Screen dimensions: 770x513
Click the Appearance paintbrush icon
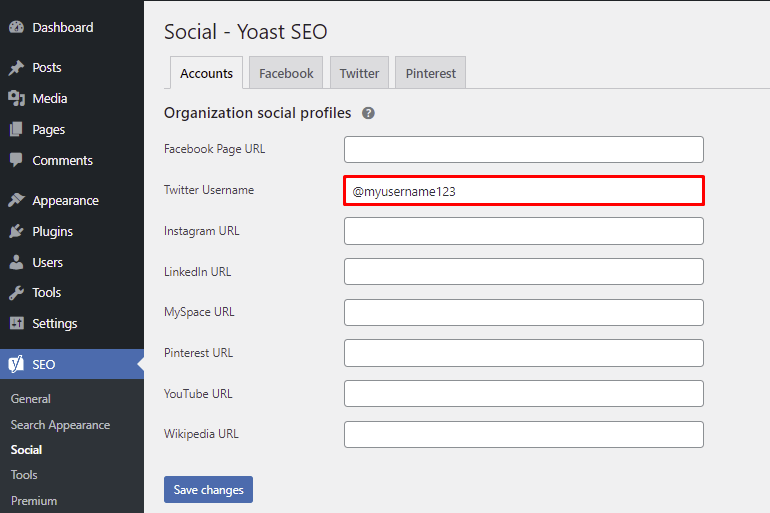point(16,200)
